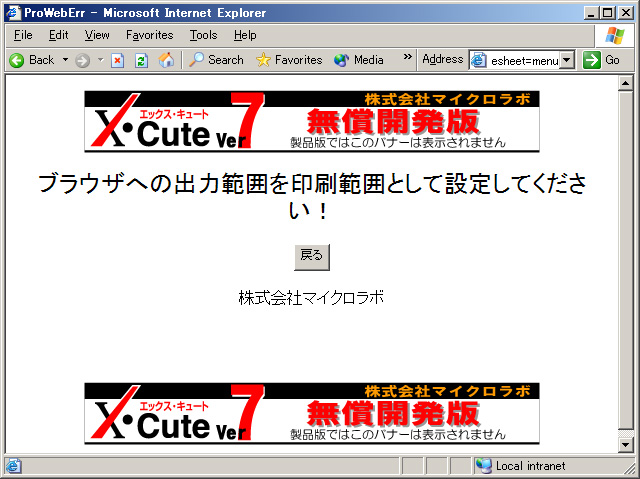The image size is (640, 479).
Task: Click the IE icon in status bar
Action: (13, 466)
